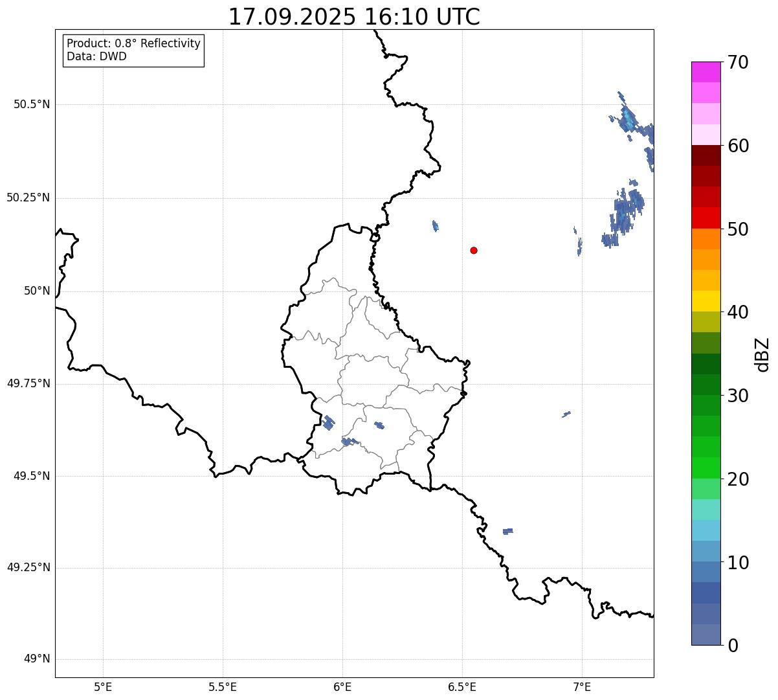Pick the magenta top colorbar segment

tap(706, 72)
